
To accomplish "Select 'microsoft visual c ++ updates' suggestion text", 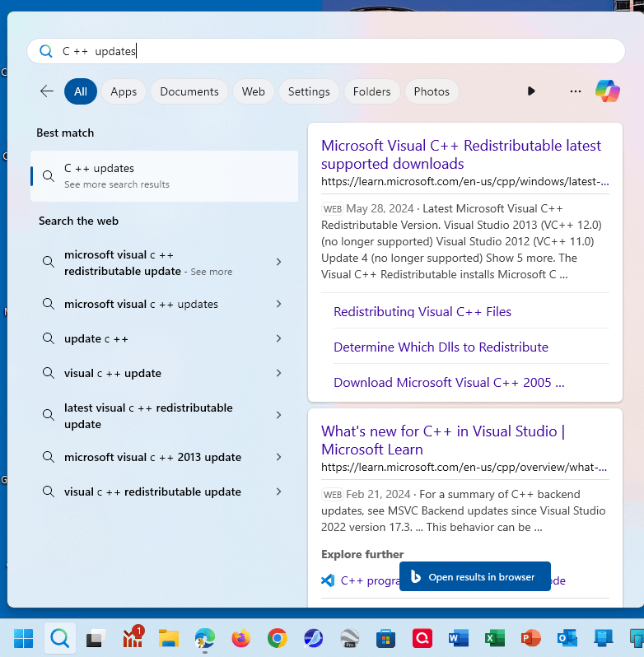I will coord(141,304).
